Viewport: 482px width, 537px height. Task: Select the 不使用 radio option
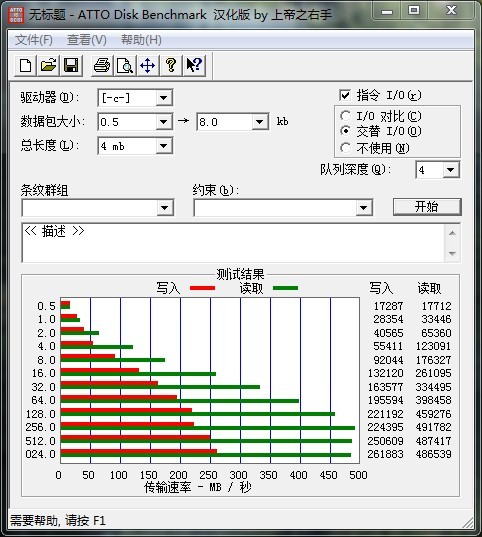click(x=345, y=148)
